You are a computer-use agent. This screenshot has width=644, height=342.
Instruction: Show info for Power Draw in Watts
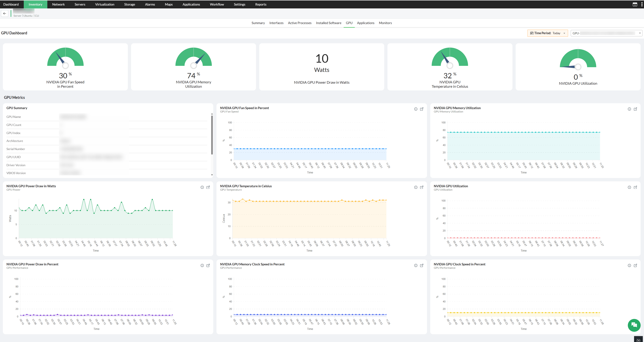point(202,187)
